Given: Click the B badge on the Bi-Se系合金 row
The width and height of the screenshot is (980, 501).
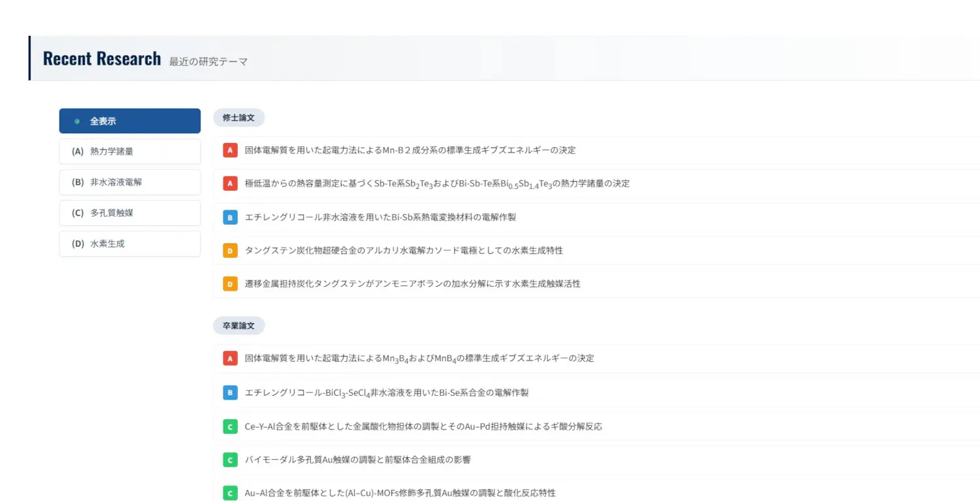Looking at the screenshot, I should pos(230,393).
